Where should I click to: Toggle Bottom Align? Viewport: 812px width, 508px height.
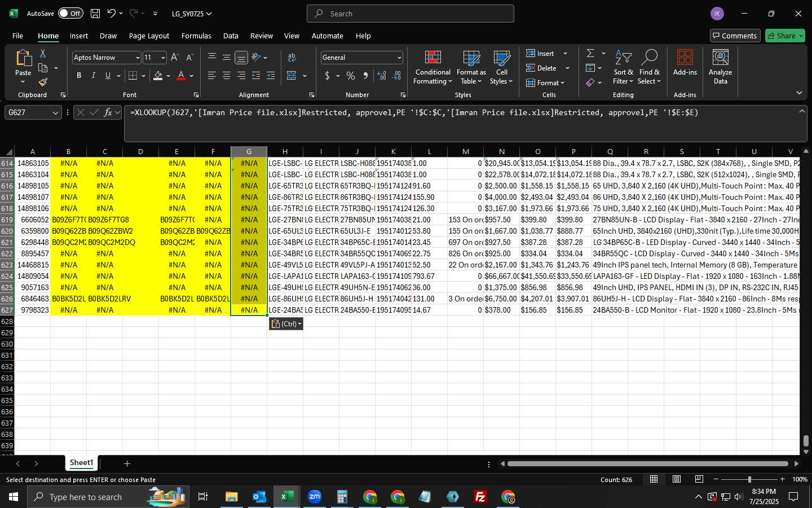pyautogui.click(x=241, y=57)
